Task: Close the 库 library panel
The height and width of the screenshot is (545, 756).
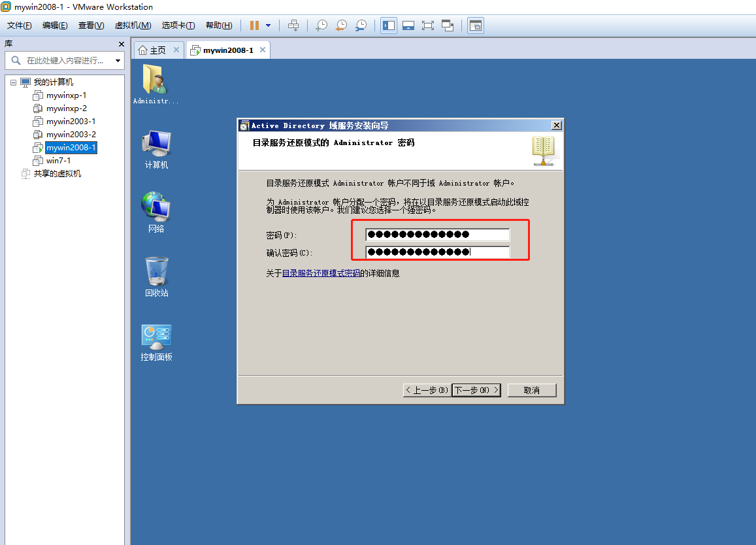Action: click(x=122, y=44)
